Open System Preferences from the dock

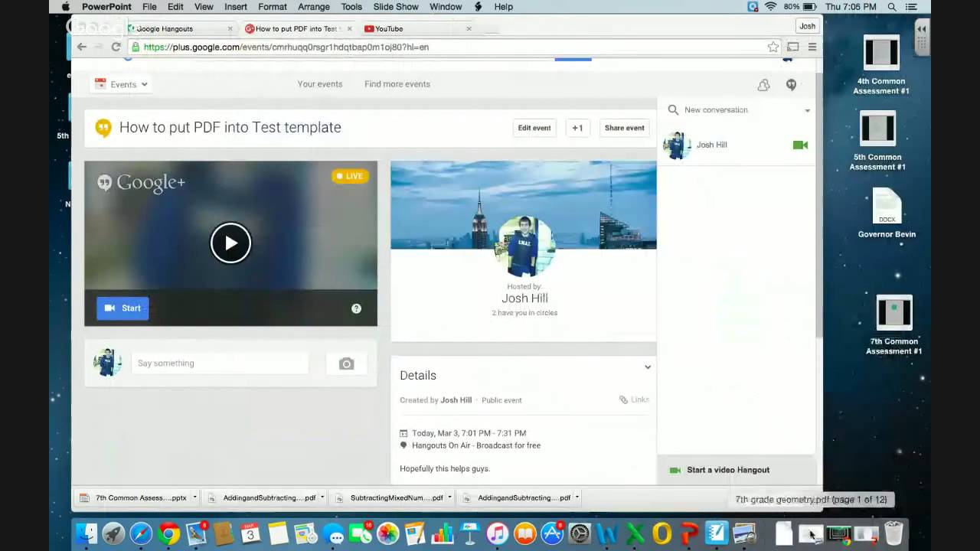[580, 533]
